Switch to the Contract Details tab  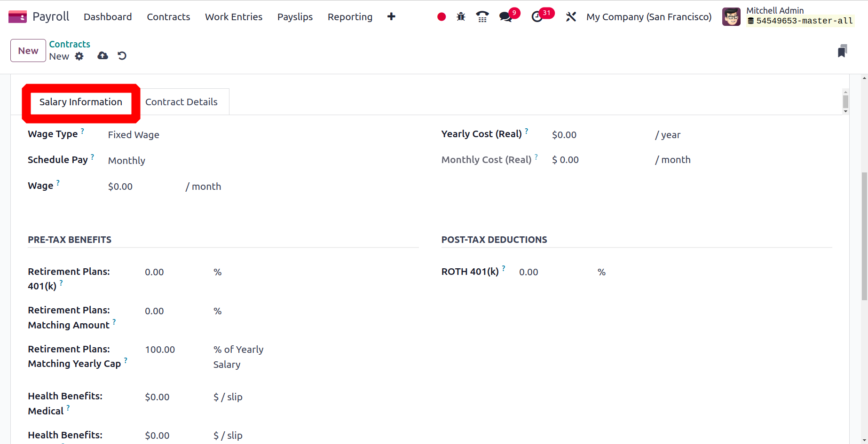pos(181,102)
